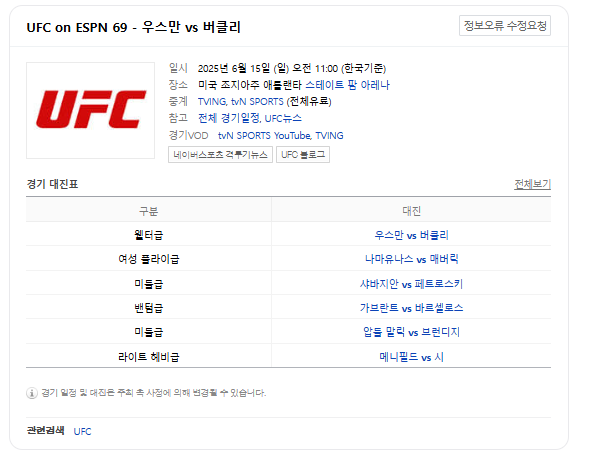The width and height of the screenshot is (594, 461).
Task: Click UFC related search link
Action: pyautogui.click(x=82, y=431)
